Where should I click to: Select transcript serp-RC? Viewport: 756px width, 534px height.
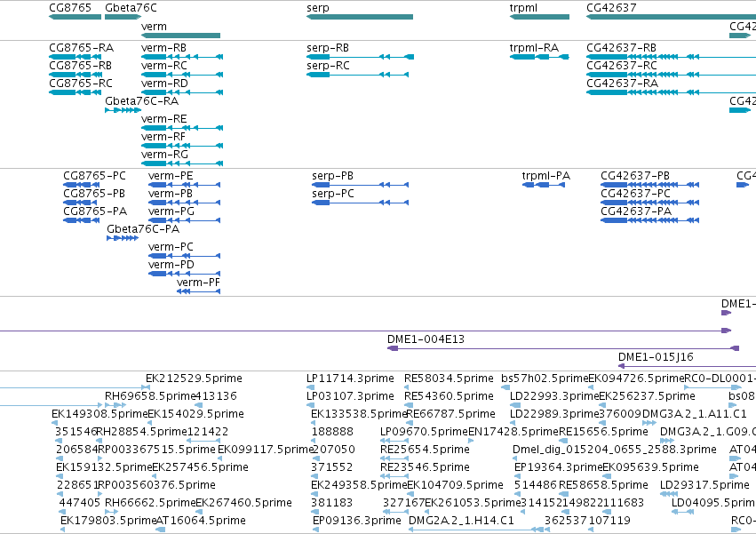tap(358, 75)
